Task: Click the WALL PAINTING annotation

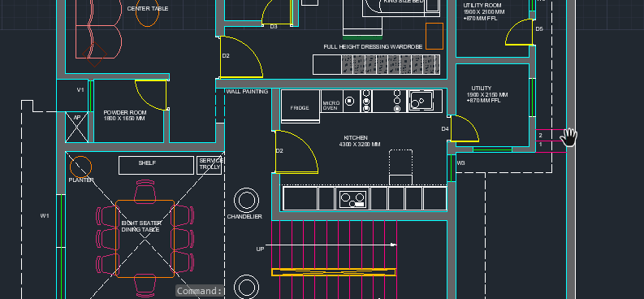Action: (247, 91)
